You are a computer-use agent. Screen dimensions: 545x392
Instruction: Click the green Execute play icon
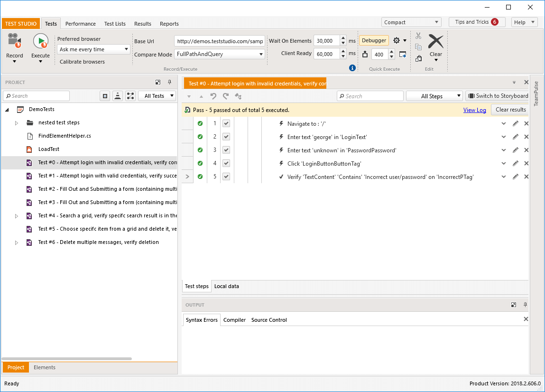point(41,41)
